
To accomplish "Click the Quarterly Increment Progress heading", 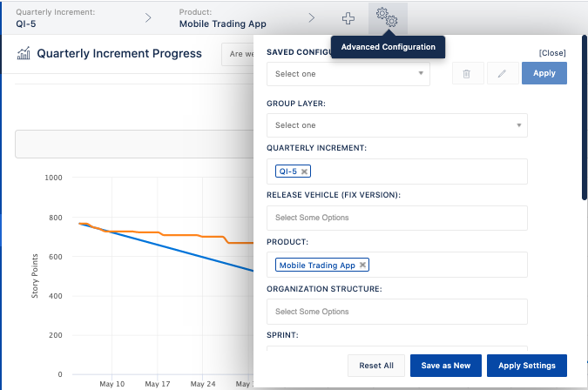I will pyautogui.click(x=119, y=54).
